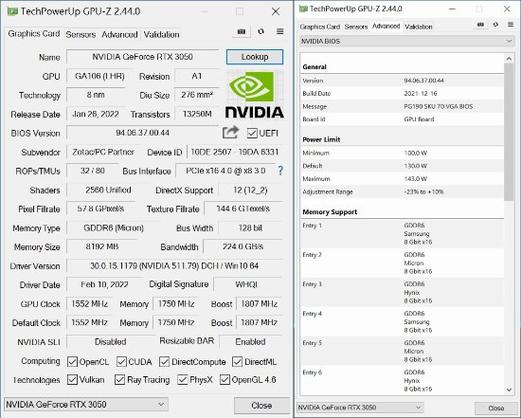Click the Memory Type field GDDR6 (Micron)
Viewport: 521px width, 418px height.
(113, 228)
